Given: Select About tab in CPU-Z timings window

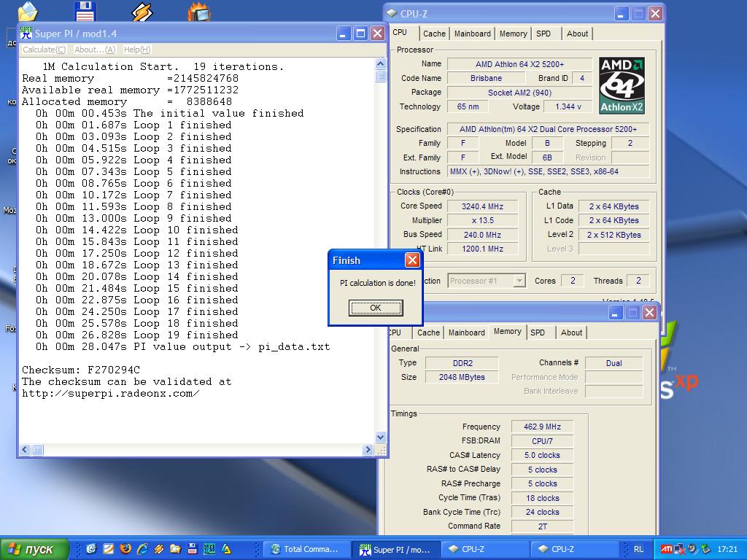Looking at the screenshot, I should click(571, 332).
